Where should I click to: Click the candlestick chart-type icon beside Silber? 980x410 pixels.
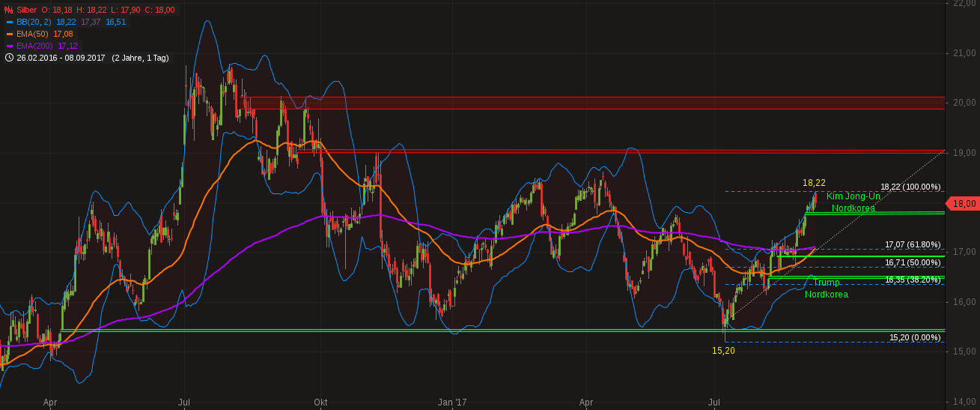(x=9, y=10)
